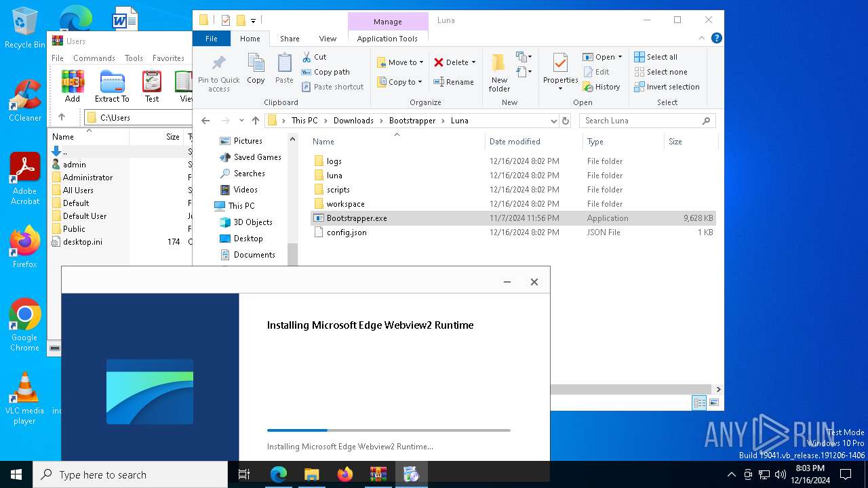Click Rename in Organize group
Screen dimensions: 868x488
tap(454, 82)
